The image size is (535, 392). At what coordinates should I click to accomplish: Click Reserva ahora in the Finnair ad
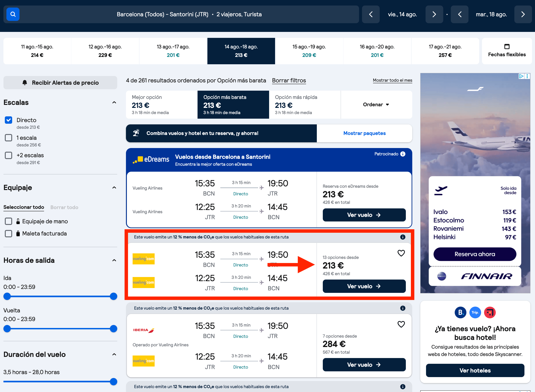[x=475, y=254]
